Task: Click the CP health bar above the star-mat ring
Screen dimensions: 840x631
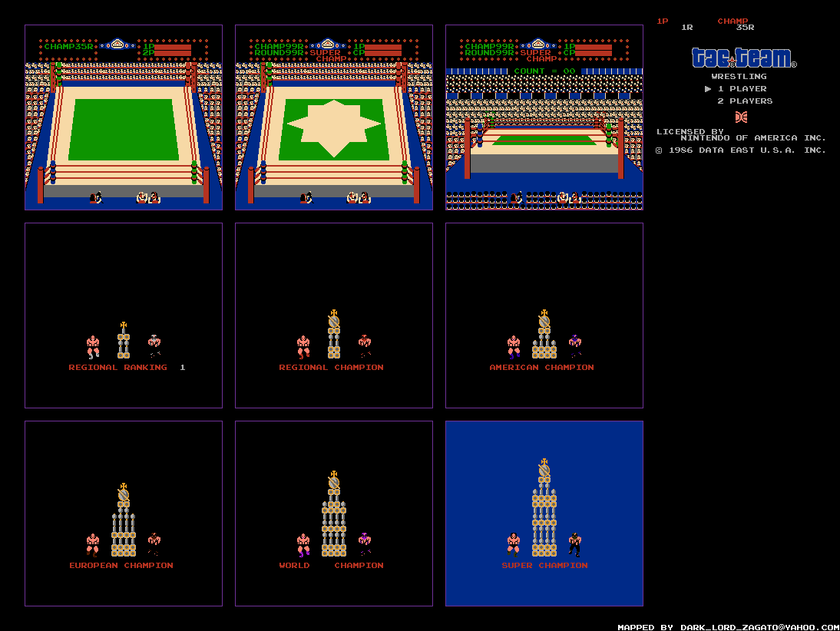Action: (x=383, y=53)
